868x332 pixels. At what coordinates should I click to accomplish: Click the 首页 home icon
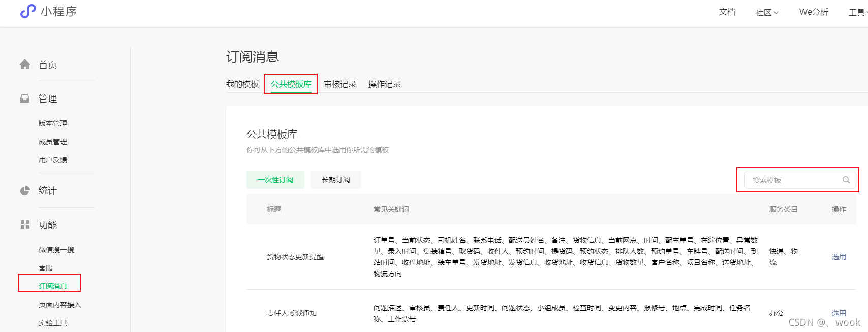point(25,64)
